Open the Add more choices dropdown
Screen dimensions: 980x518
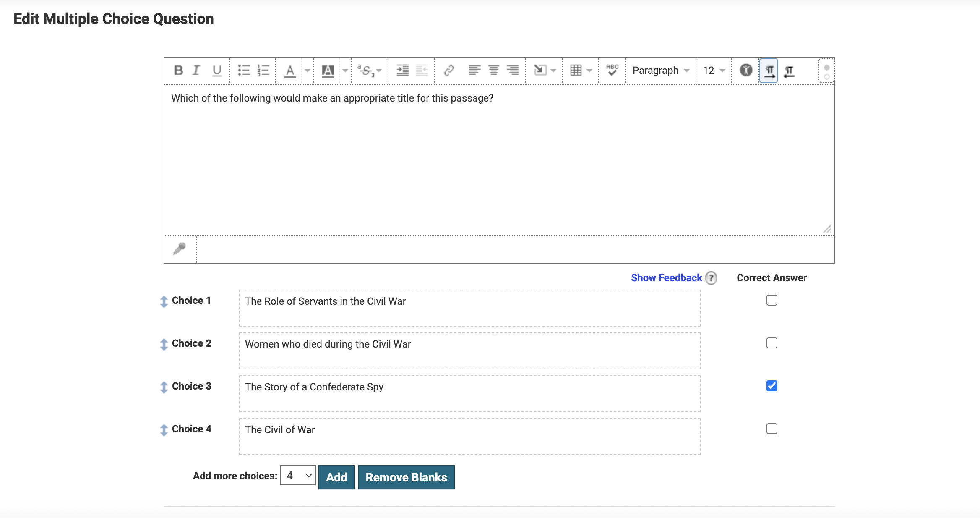point(298,476)
